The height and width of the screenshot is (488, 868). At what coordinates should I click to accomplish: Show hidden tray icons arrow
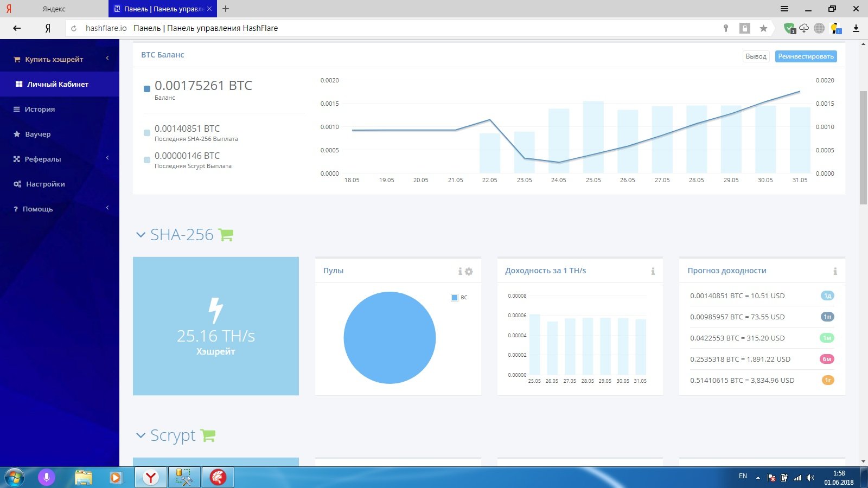758,478
